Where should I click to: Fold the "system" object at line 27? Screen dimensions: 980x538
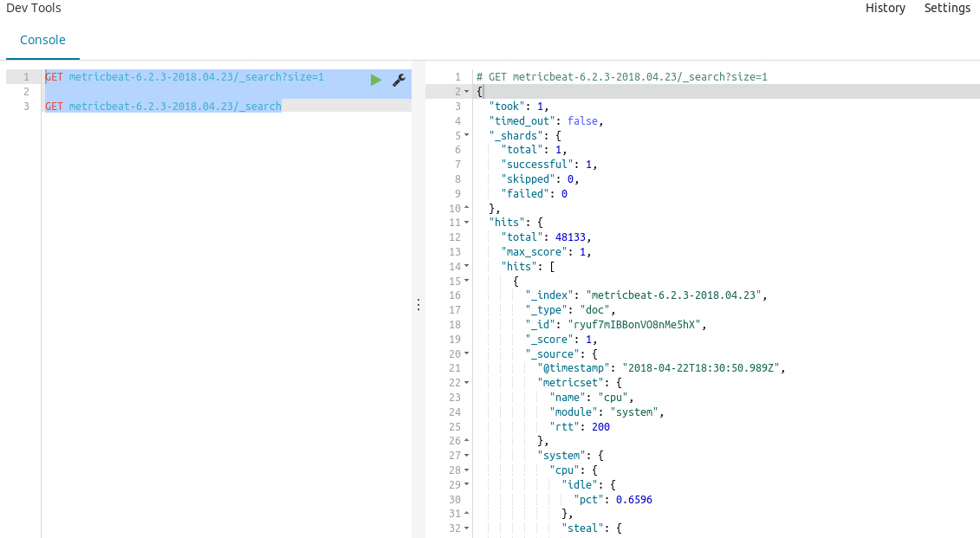(466, 456)
